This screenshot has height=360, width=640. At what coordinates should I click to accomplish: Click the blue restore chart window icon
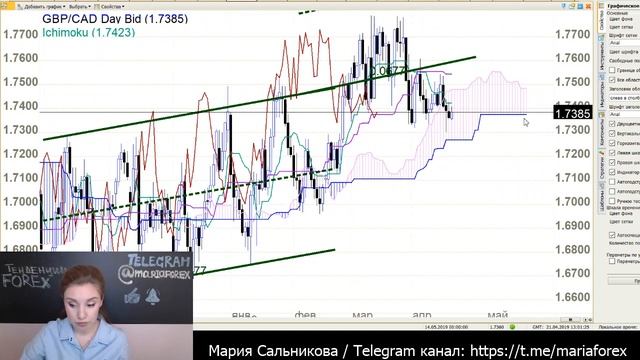(580, 6)
